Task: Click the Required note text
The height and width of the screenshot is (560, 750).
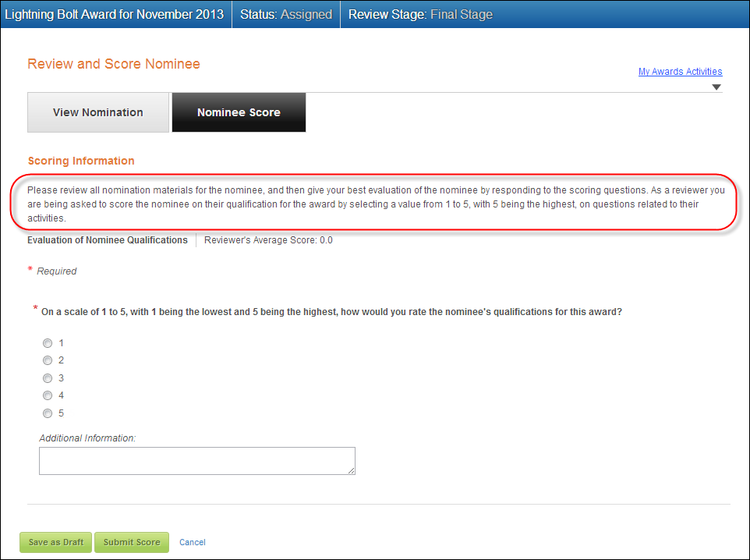Action: click(56, 271)
